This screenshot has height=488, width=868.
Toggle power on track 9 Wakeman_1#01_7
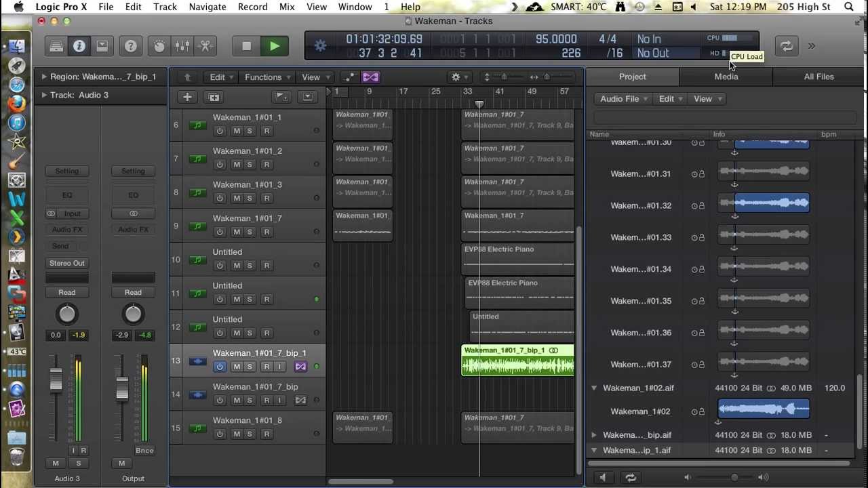220,232
